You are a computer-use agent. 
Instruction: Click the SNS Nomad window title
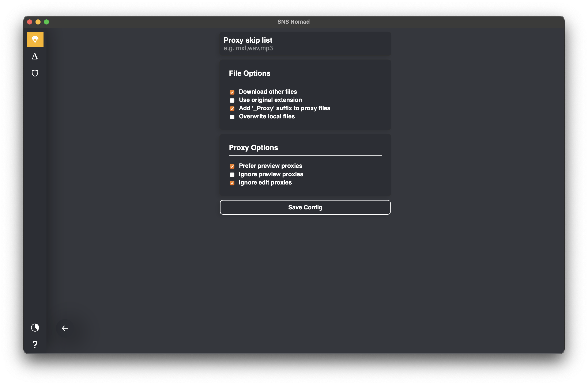point(294,22)
